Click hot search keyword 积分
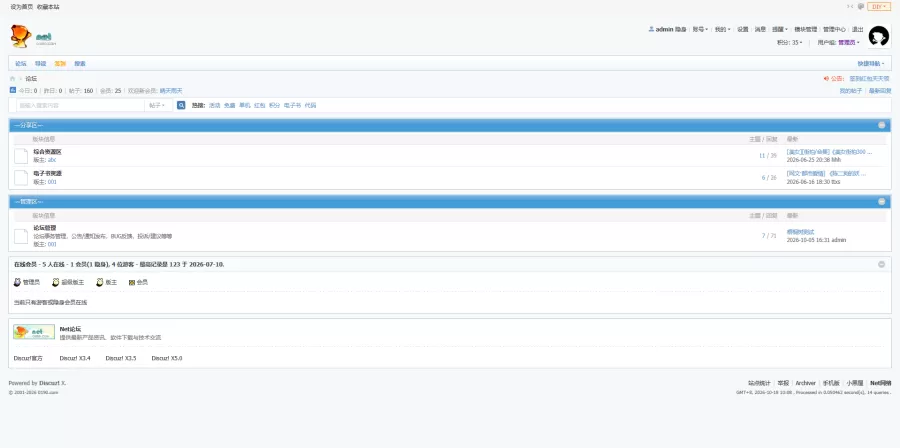This screenshot has height=448, width=900. (275, 106)
